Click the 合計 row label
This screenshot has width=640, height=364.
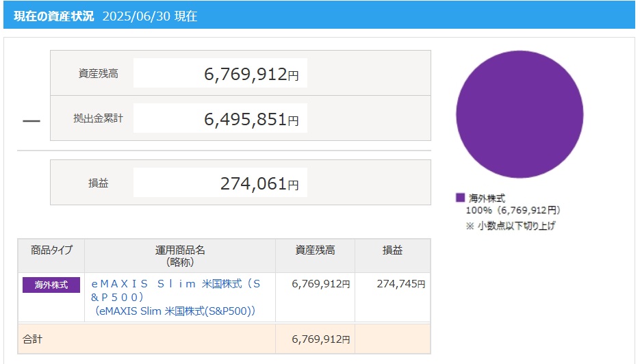tap(32, 339)
